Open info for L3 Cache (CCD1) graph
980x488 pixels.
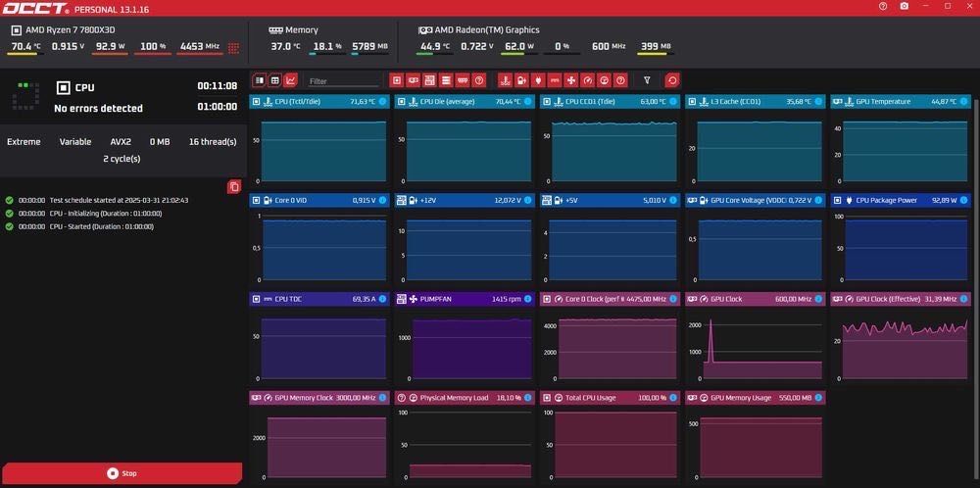coord(818,101)
